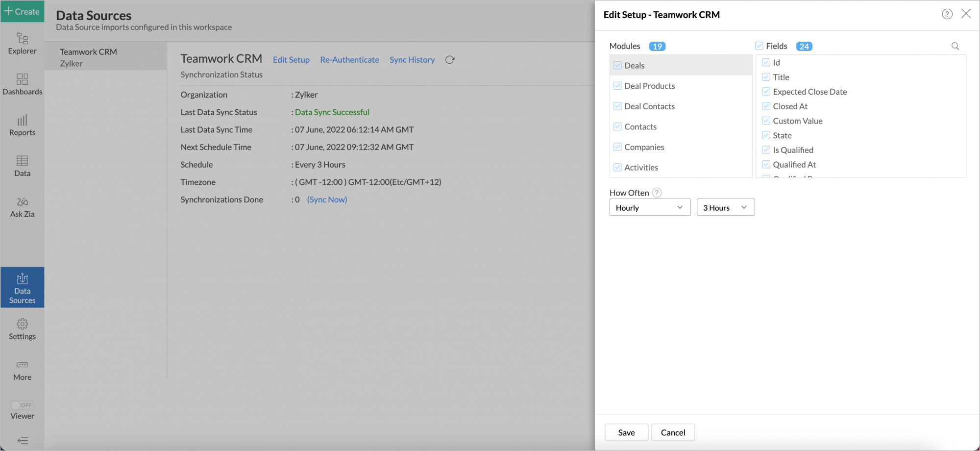The width and height of the screenshot is (980, 451).
Task: Open Settings from the sidebar
Action: [x=22, y=328]
